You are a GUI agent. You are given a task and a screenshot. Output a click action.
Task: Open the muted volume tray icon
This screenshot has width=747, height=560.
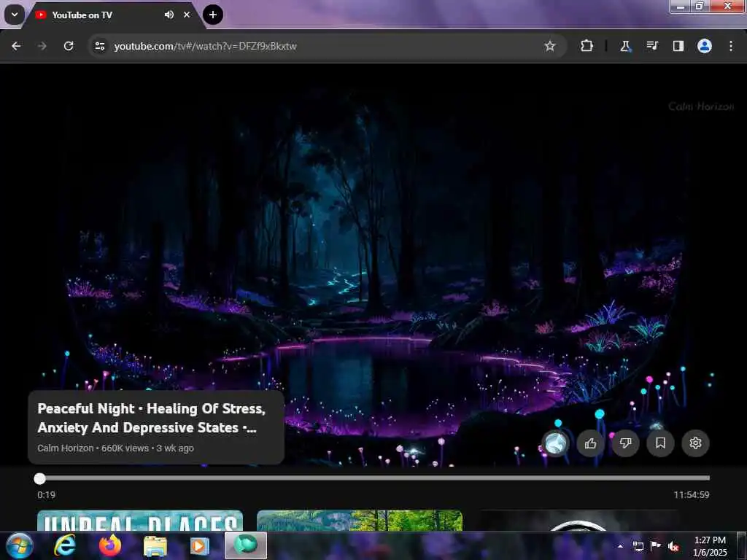click(x=673, y=546)
